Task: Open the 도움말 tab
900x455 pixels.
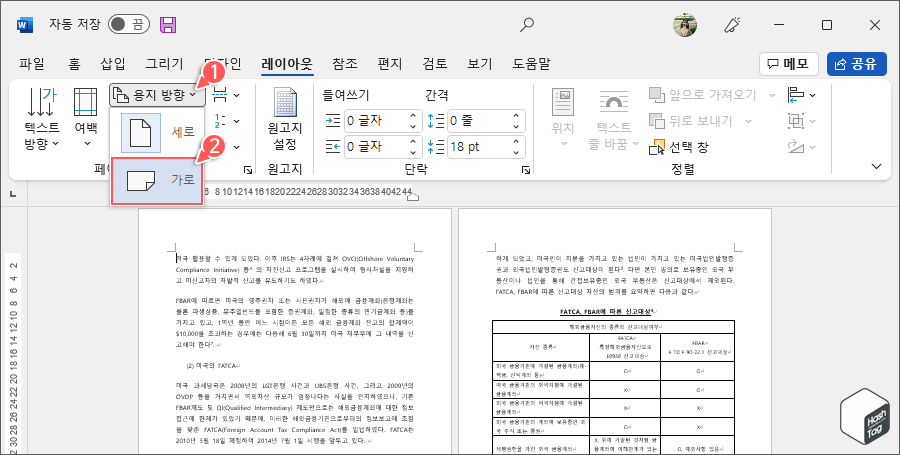Action: pyautogui.click(x=531, y=64)
